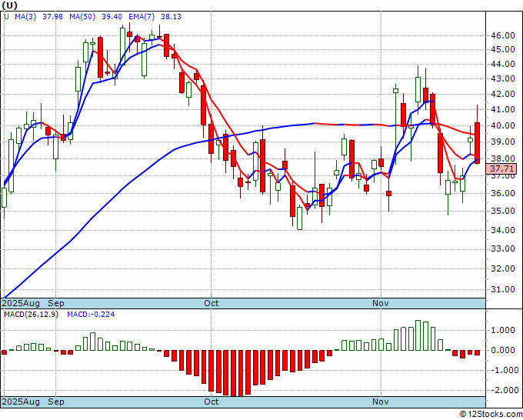Click 2025Aug on price chart time axis
Screen dimensions: 523x420
point(21,303)
